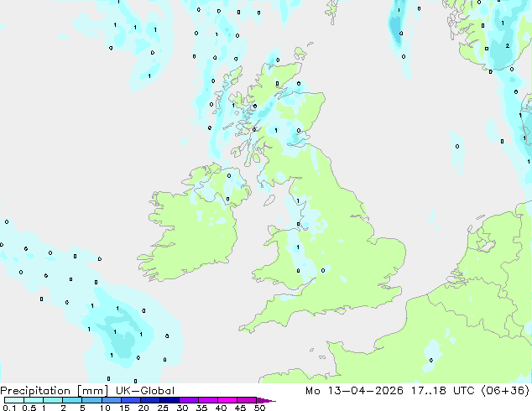Select the legend swatch between 40 and 45
Viewport: 532px width, 411px height.
227,400
